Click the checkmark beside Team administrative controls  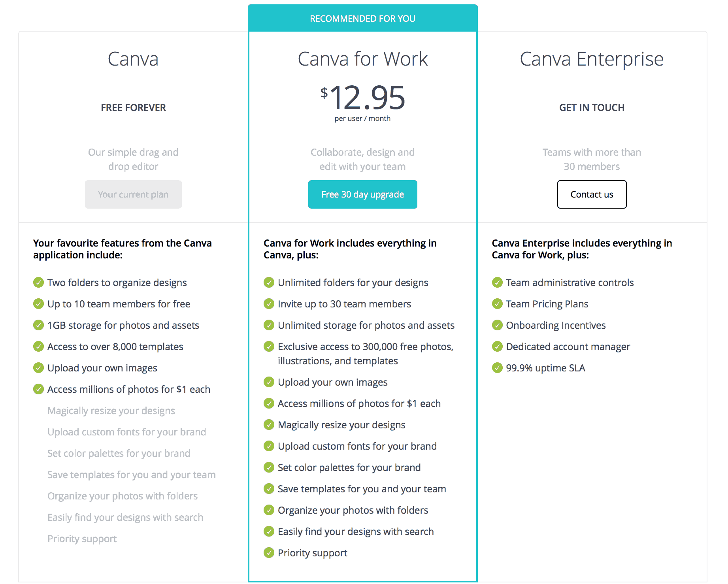(497, 283)
